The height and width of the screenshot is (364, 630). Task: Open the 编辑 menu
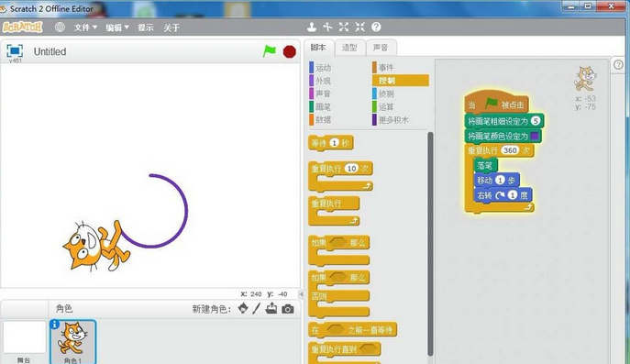tap(116, 28)
